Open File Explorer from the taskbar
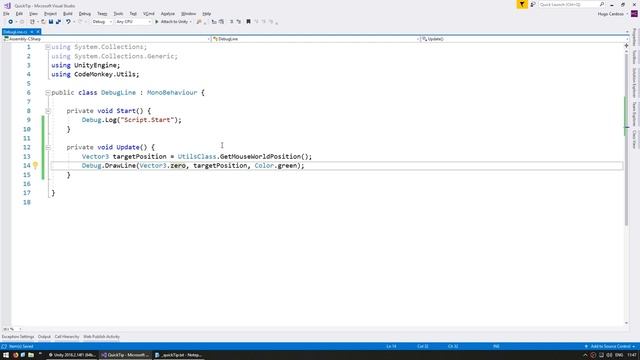 click(x=31, y=355)
